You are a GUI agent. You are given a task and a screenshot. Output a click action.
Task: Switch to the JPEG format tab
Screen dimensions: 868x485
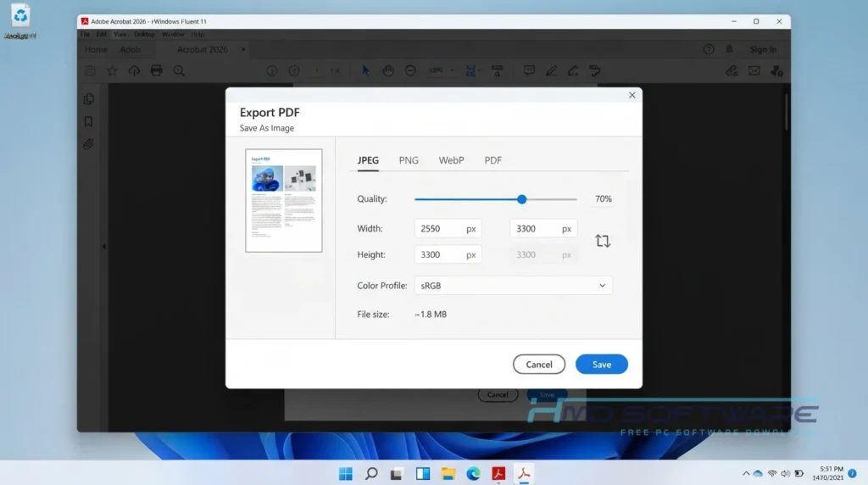coord(368,160)
